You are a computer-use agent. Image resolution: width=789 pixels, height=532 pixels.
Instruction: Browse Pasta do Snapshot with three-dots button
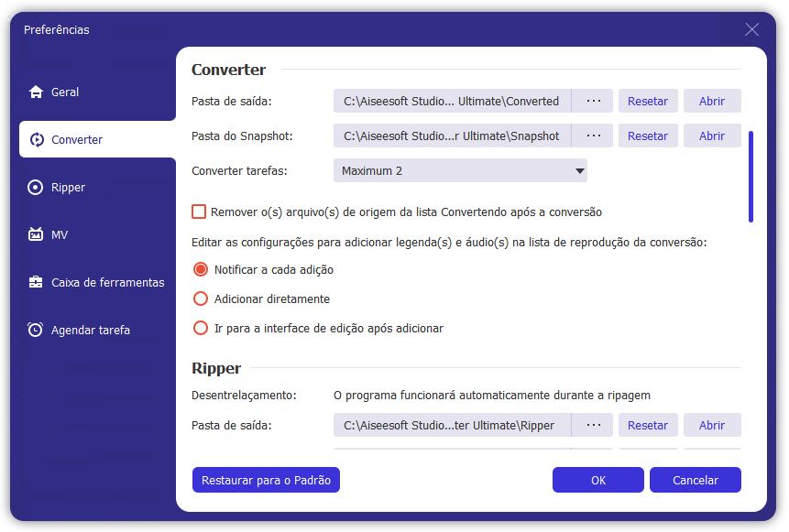593,136
